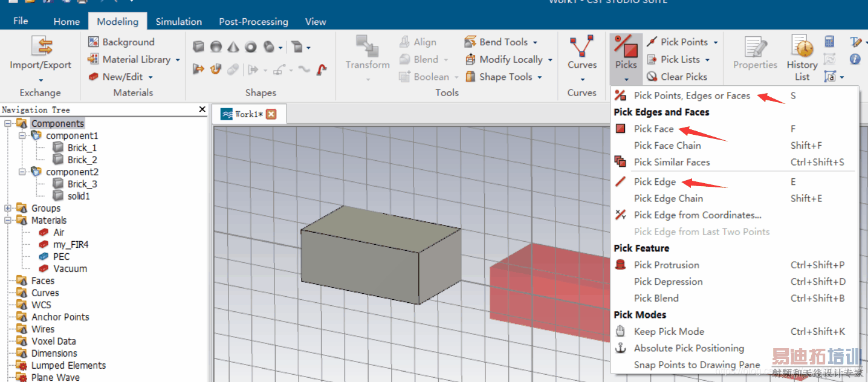
Task: Open Pick Lists dropdown
Action: coord(678,59)
